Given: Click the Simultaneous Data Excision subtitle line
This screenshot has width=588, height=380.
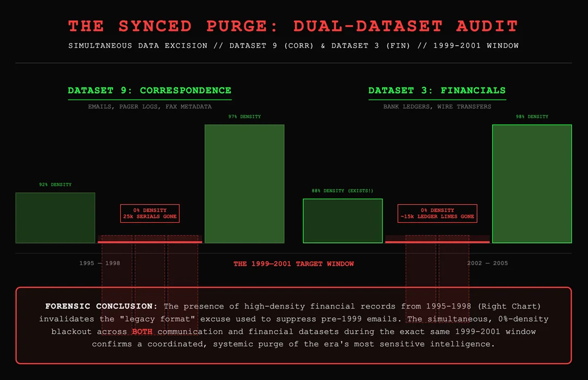Looking at the screenshot, I should click(x=293, y=46).
